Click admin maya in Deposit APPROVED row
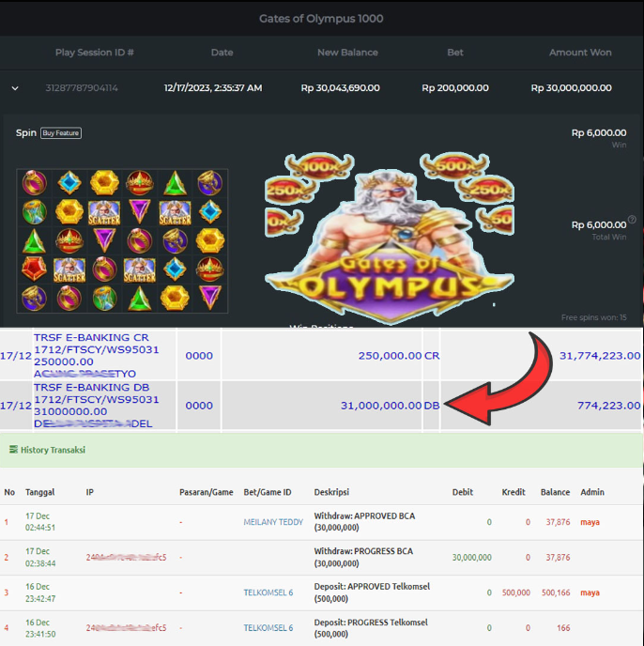 pyautogui.click(x=590, y=592)
